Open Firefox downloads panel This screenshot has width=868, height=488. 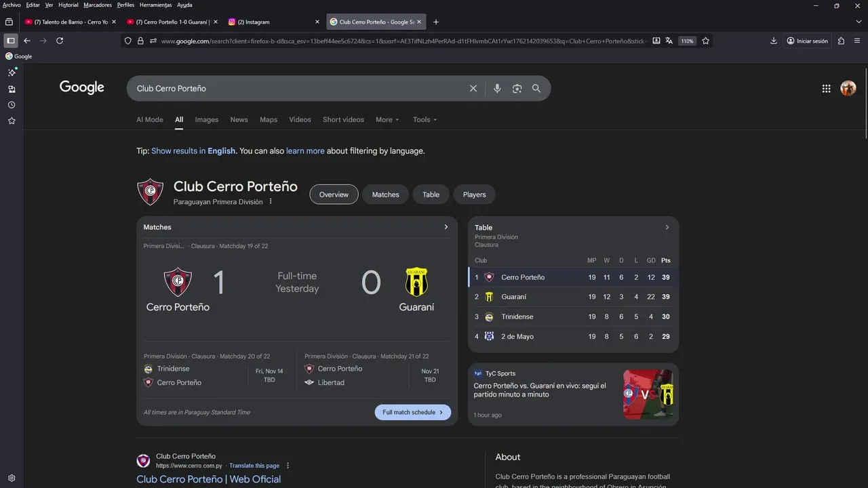point(774,41)
